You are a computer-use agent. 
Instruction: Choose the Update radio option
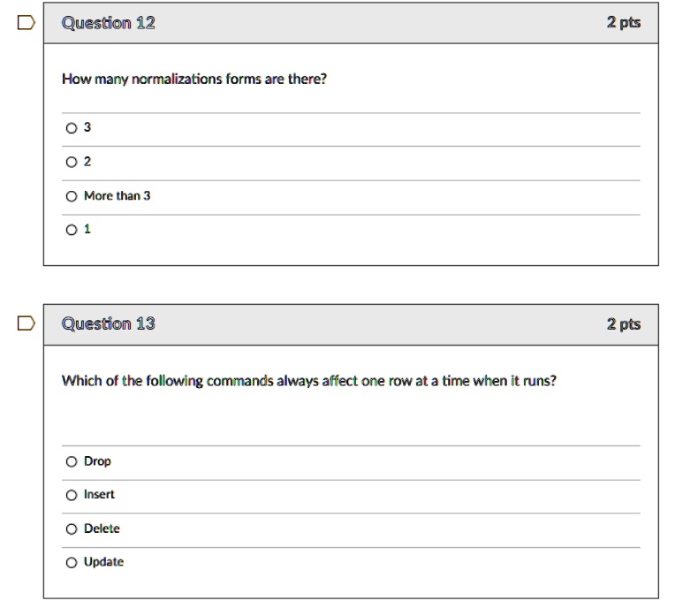pos(72,563)
